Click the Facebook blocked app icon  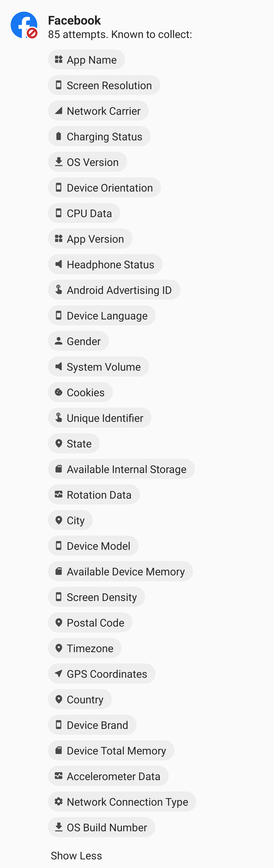click(x=24, y=25)
